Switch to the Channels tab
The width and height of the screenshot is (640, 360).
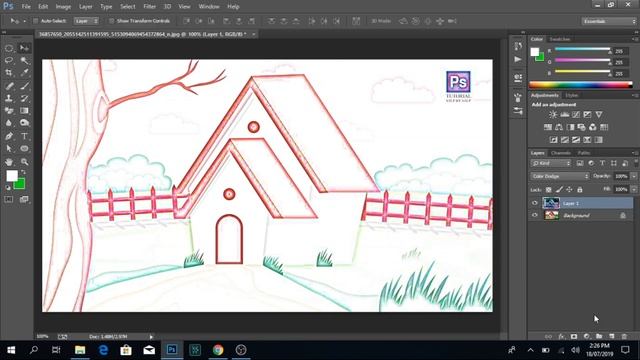pos(560,153)
